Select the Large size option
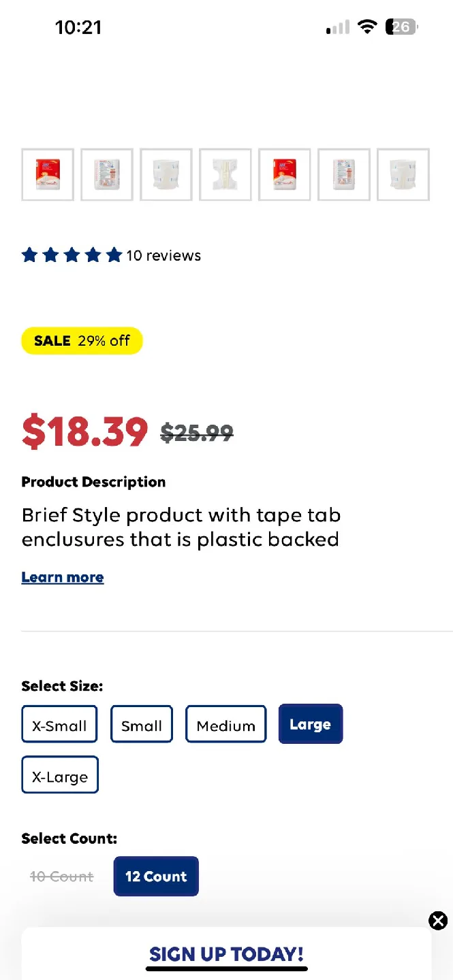 (310, 723)
